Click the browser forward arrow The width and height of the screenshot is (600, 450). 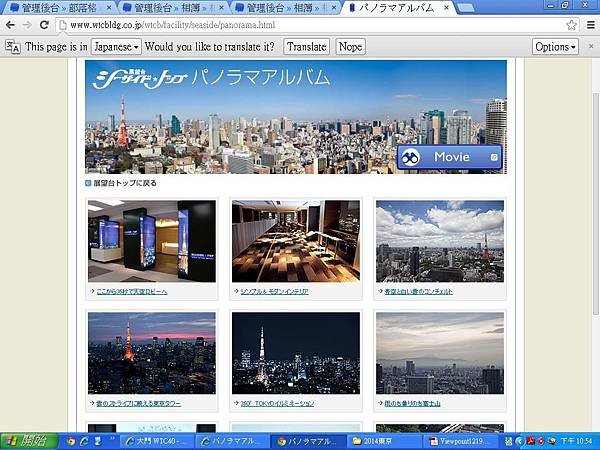click(x=27, y=25)
